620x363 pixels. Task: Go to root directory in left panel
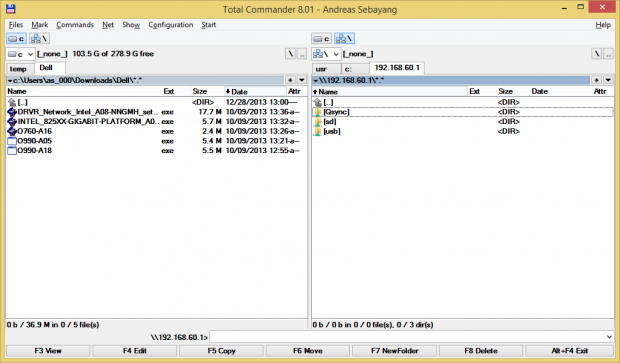click(x=291, y=54)
